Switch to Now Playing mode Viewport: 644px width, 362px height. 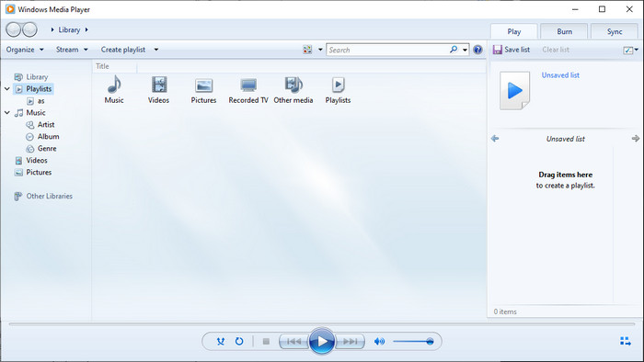click(x=626, y=341)
